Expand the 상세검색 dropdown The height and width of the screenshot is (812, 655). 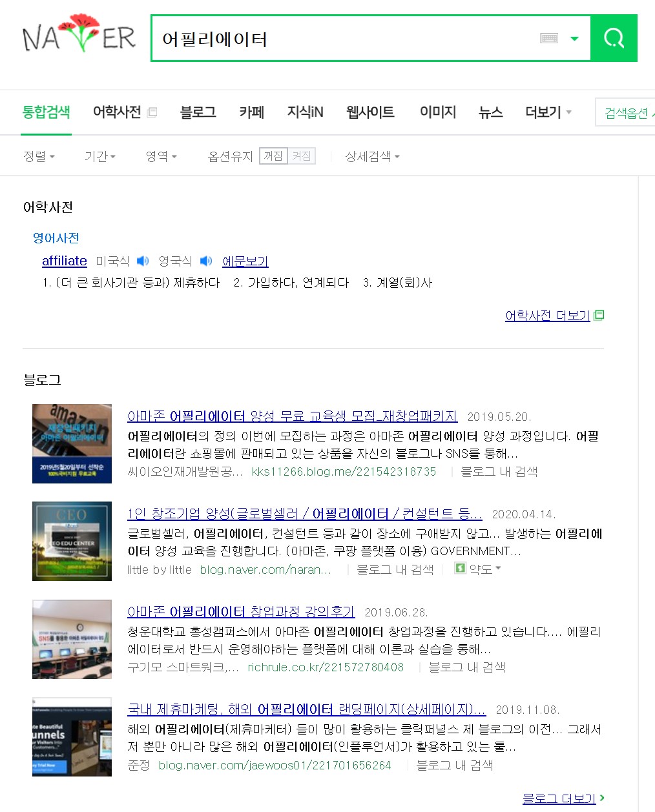tap(372, 156)
